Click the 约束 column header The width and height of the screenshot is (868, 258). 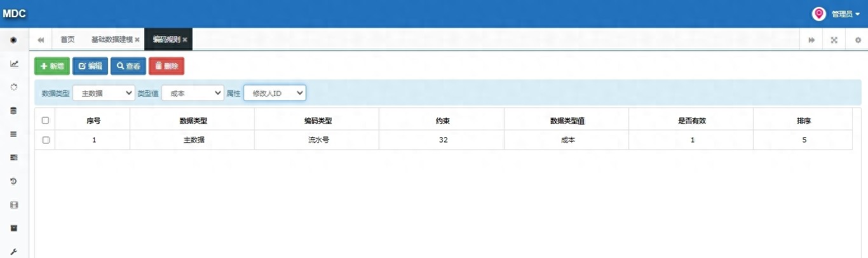[443, 120]
